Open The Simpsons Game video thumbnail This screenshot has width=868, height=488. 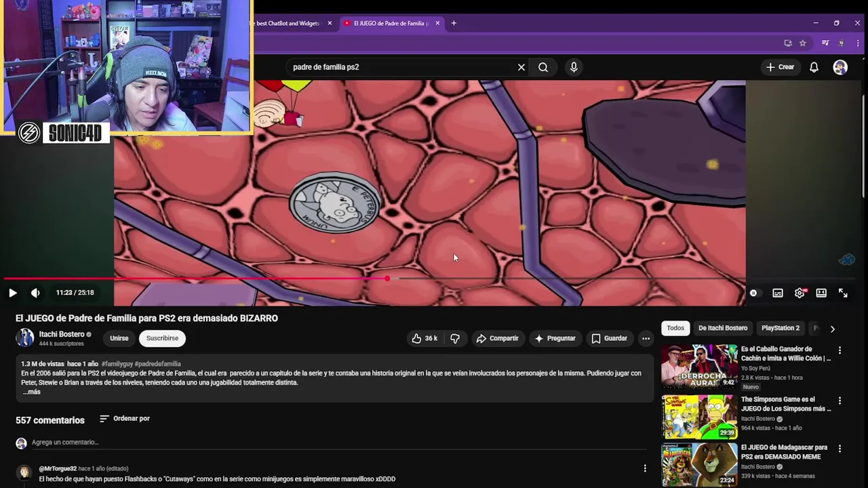(699, 417)
